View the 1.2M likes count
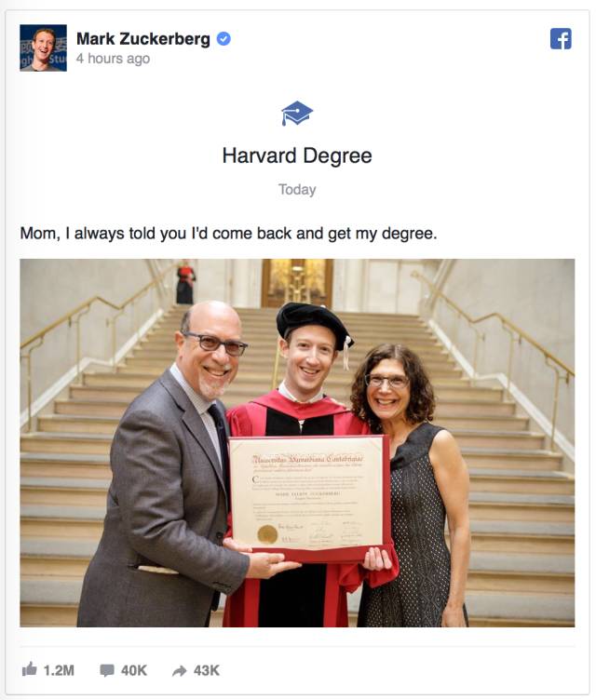Image resolution: width=596 pixels, height=700 pixels. [59, 670]
